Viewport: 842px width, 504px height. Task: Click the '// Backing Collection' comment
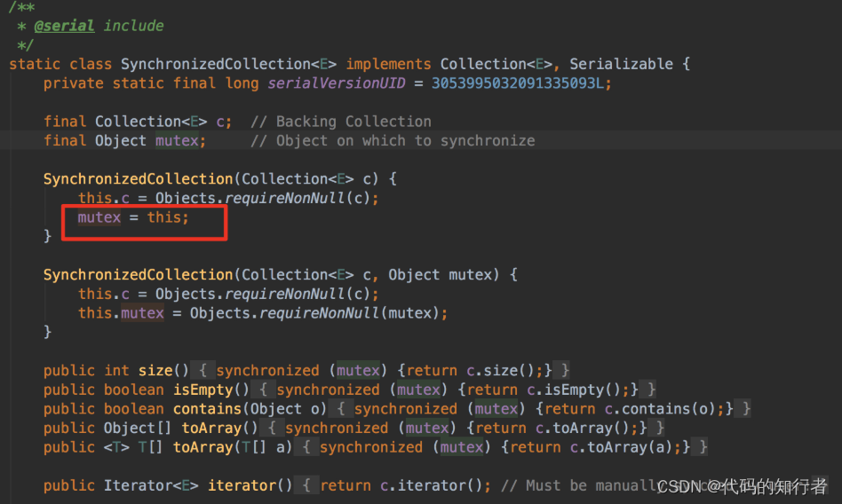340,122
